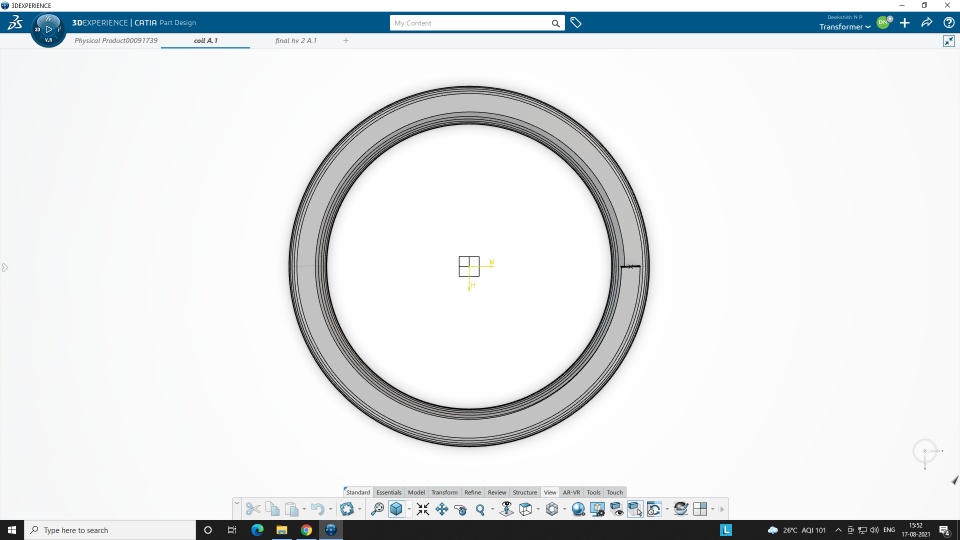
Task: Open the Update options dropdown arrow
Action: 359,509
